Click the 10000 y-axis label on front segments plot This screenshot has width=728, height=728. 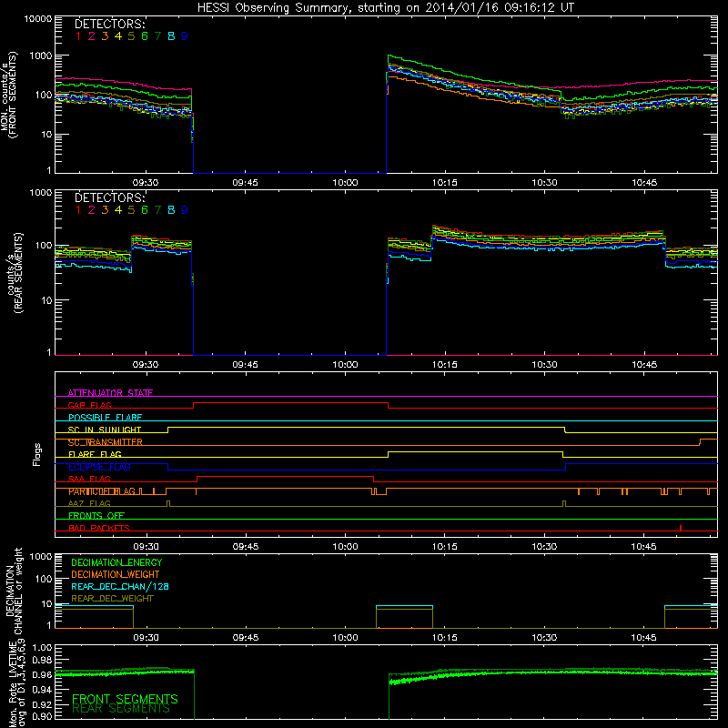point(37,18)
